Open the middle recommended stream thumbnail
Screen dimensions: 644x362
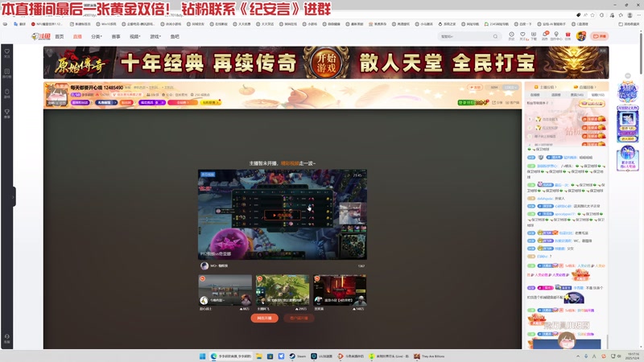(283, 290)
